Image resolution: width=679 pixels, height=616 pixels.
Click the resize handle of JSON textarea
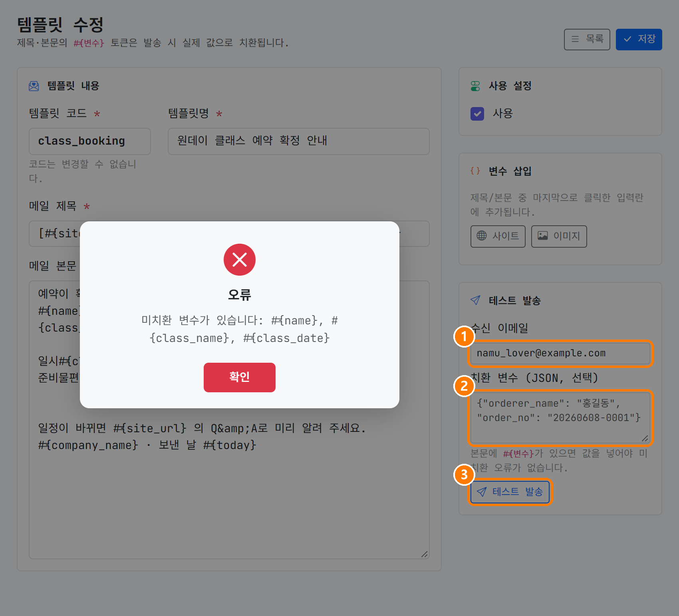[645, 438]
